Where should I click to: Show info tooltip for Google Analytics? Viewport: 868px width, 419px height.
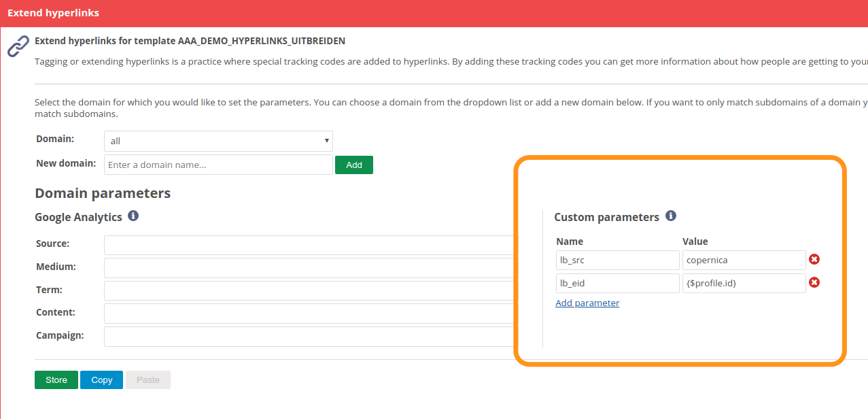133,216
